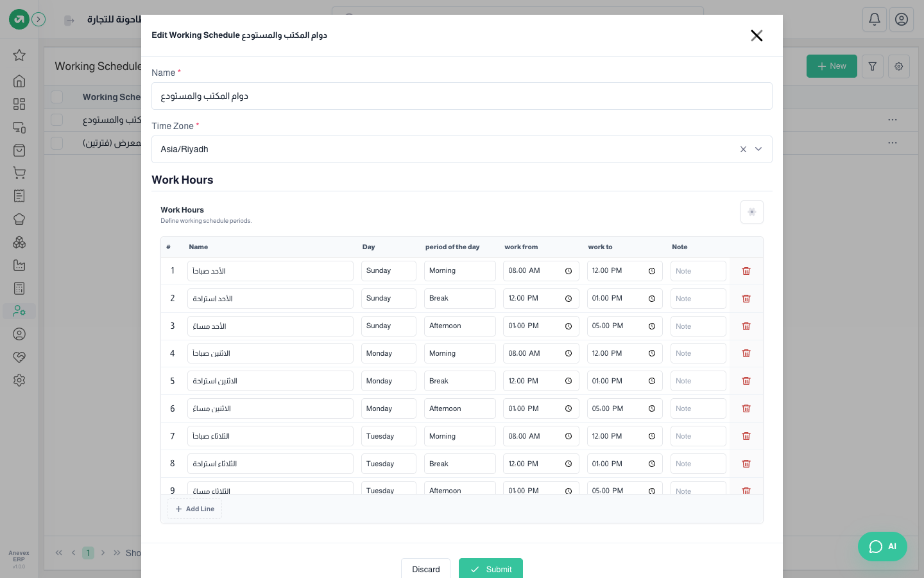
Task: Edit the Note field in row 7
Action: click(x=698, y=436)
